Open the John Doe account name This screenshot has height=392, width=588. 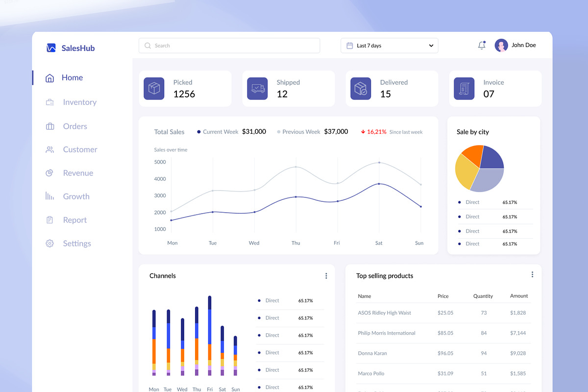(x=524, y=45)
